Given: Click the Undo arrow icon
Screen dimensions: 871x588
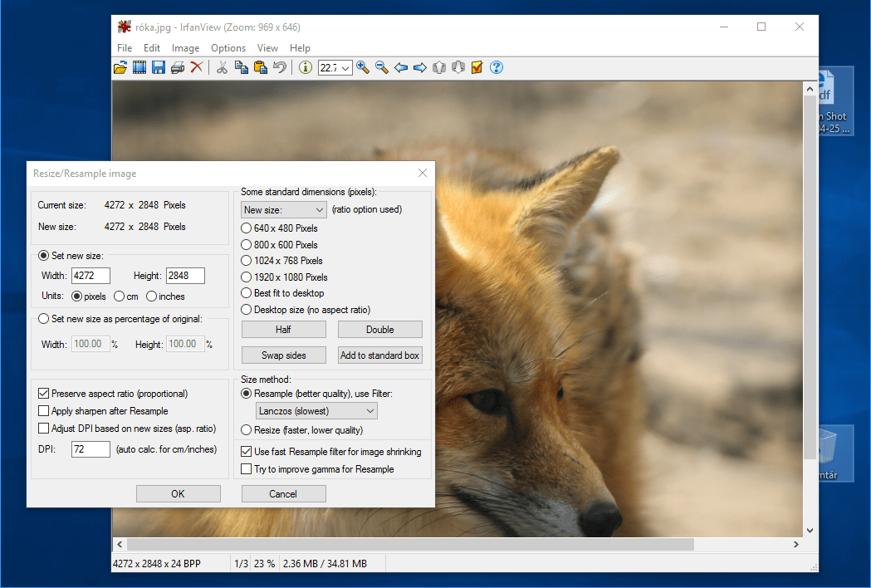Looking at the screenshot, I should click(280, 68).
